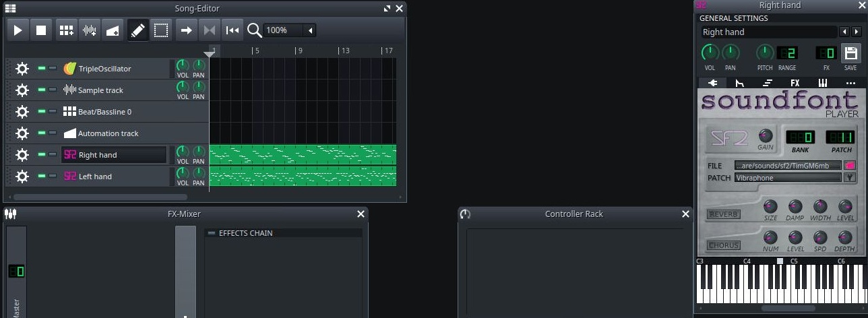
Task: Mute the Beat/Bassline 0 track
Action: pyautogui.click(x=42, y=111)
